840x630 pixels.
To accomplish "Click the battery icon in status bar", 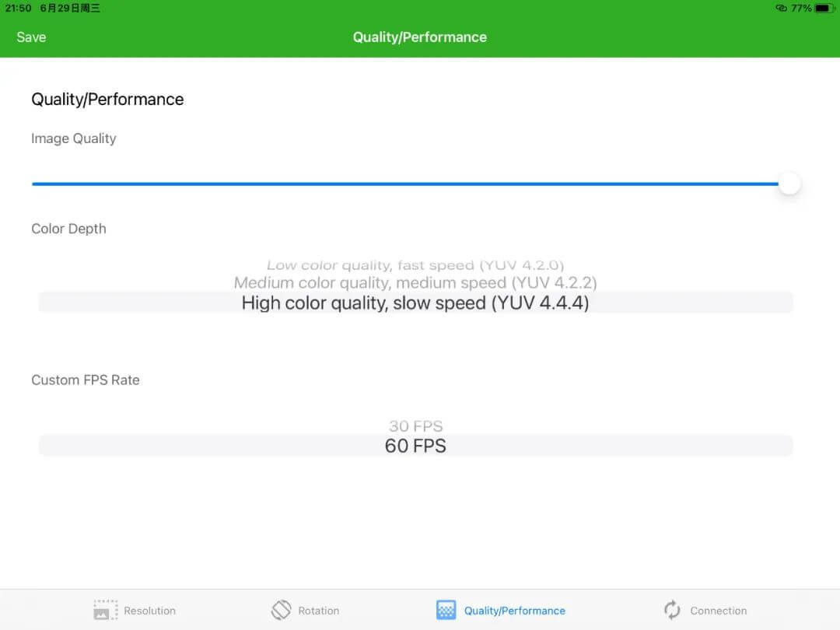I will (x=824, y=8).
